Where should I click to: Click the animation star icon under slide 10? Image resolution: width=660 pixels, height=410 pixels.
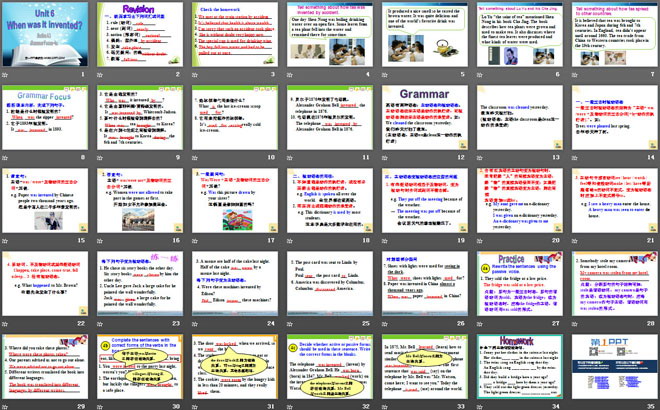click(195, 158)
